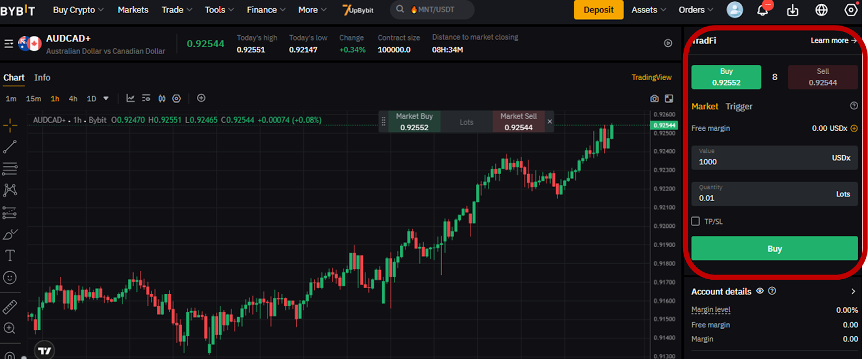Open the timeframe dropdown arrow next to 1D
868x359 pixels.
(x=106, y=99)
